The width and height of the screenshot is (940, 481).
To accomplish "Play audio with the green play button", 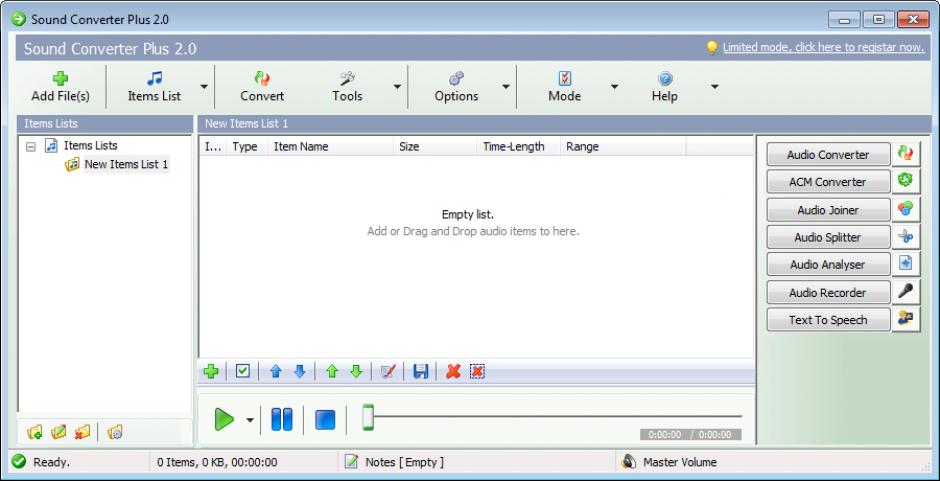I will click(x=224, y=419).
